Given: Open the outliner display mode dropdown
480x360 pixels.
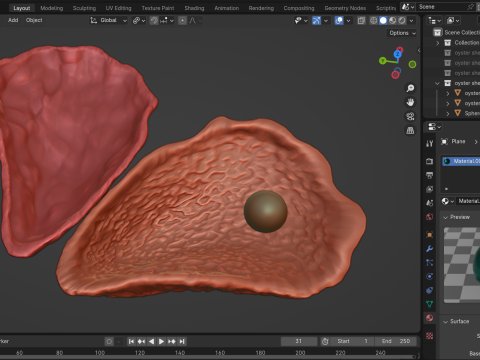Looking at the screenshot, I should pos(434,20).
